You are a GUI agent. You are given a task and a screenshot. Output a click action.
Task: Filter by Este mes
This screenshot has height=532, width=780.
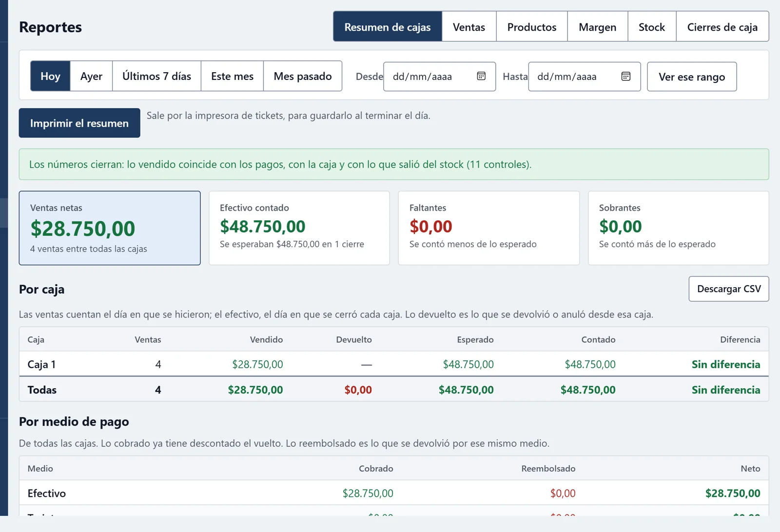coord(232,76)
